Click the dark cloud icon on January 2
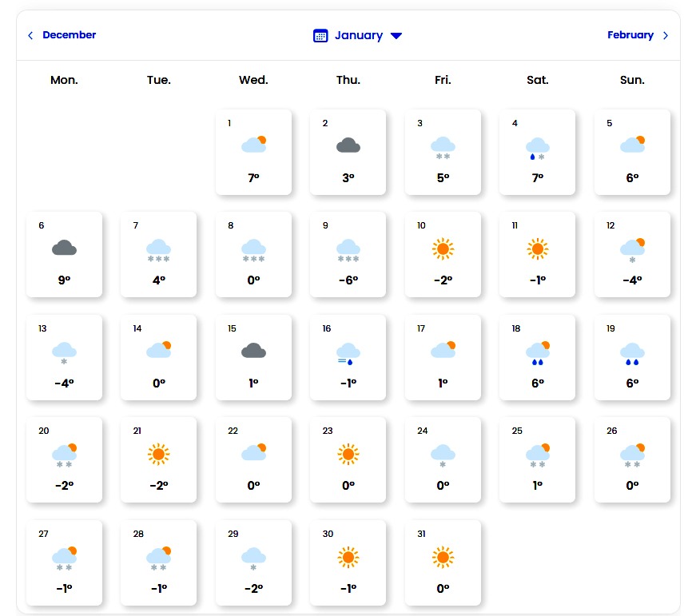 (x=348, y=145)
